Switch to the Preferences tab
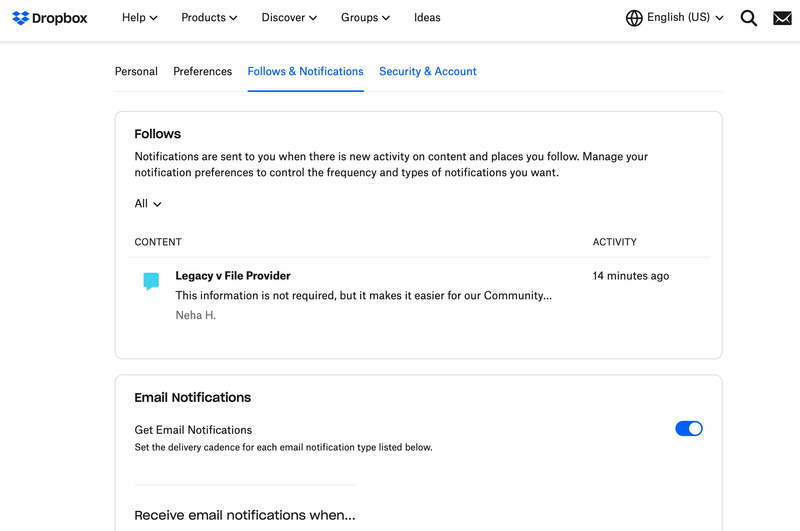Viewport: 800px width, 531px height. 202,72
